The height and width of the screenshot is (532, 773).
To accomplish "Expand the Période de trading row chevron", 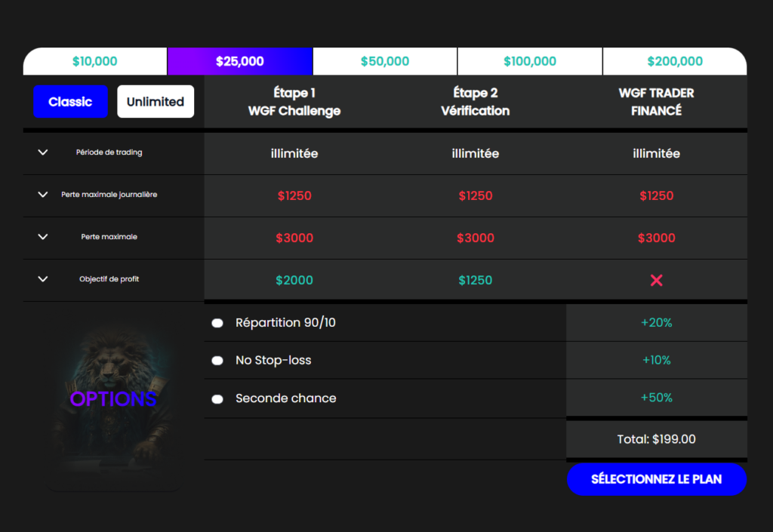I will coord(43,152).
